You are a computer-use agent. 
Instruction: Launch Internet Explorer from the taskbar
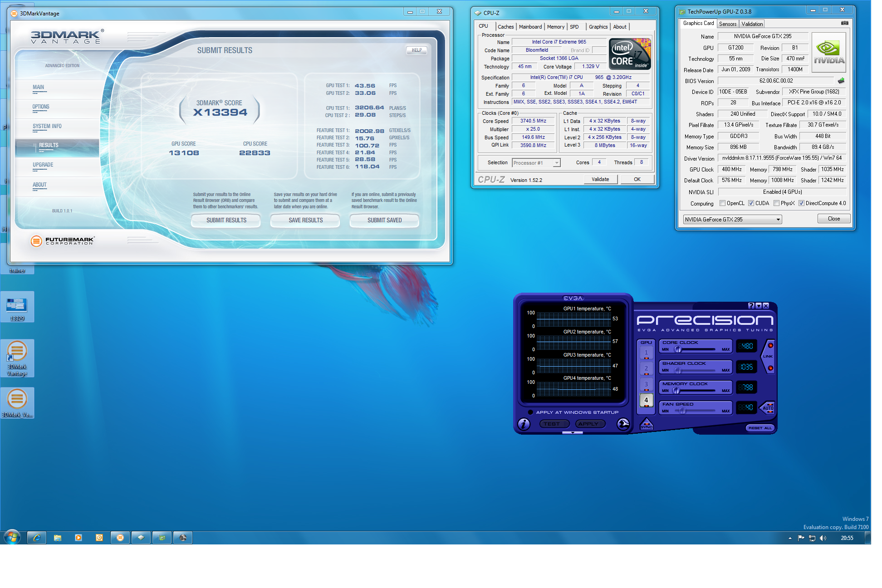click(x=37, y=538)
